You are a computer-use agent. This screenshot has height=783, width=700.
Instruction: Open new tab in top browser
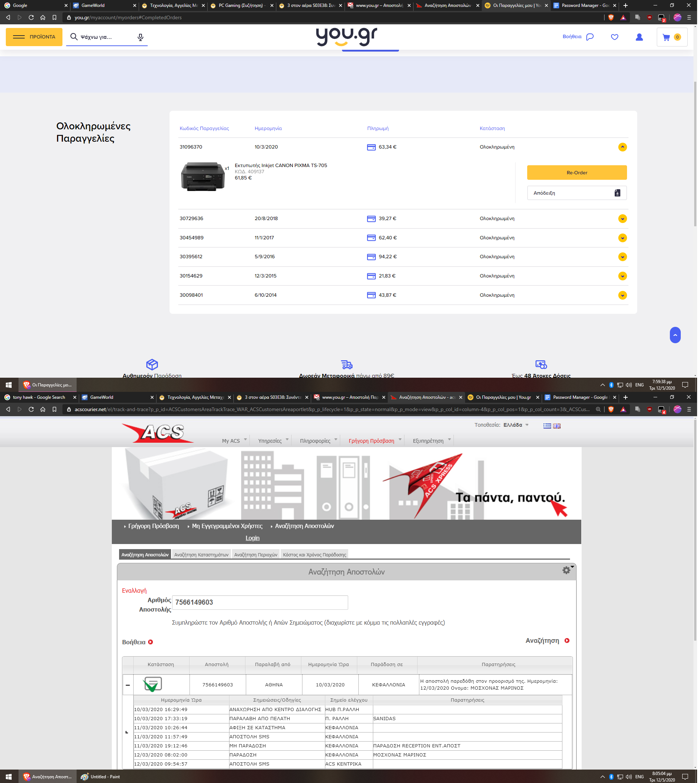coord(625,5)
